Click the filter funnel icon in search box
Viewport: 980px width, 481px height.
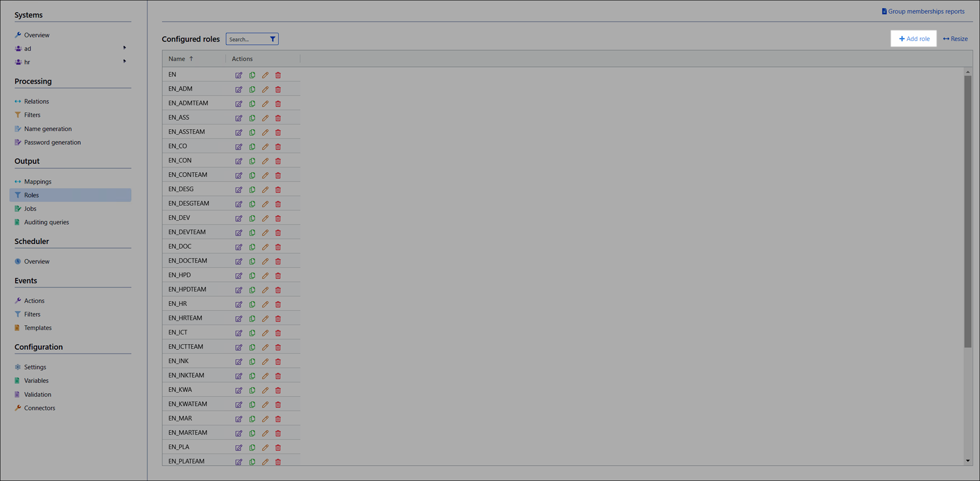pyautogui.click(x=273, y=39)
